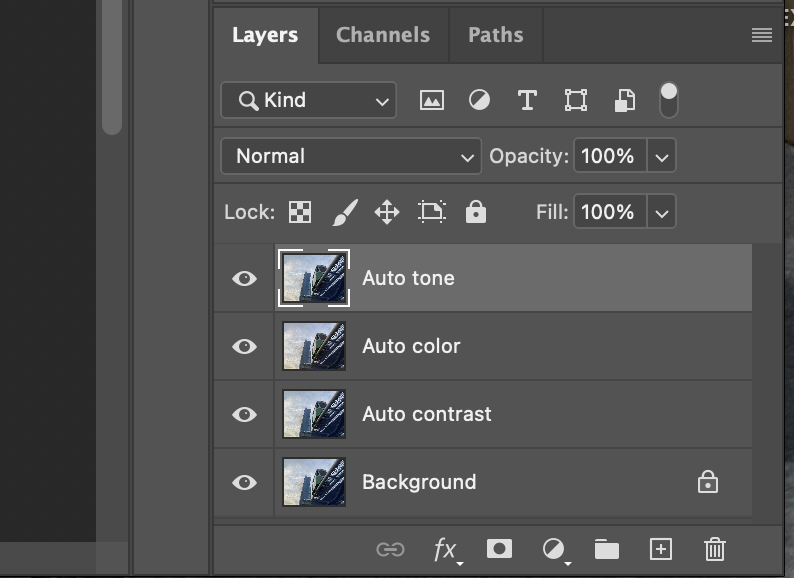Image resolution: width=794 pixels, height=578 pixels.
Task: Switch to the Paths tab
Action: (x=496, y=35)
